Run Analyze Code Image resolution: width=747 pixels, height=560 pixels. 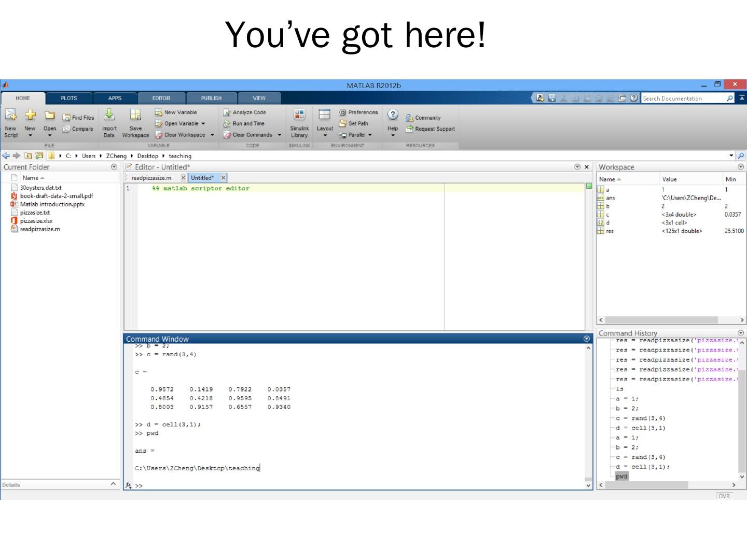[244, 112]
